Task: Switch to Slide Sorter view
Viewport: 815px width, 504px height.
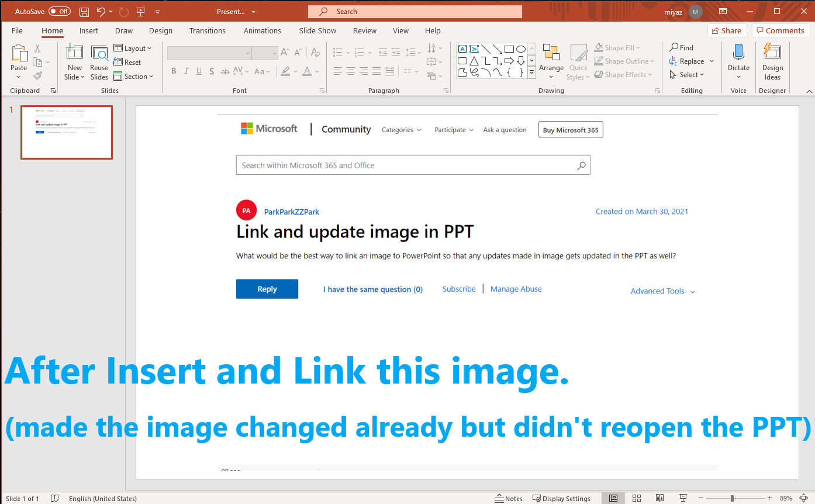Action: click(x=637, y=499)
